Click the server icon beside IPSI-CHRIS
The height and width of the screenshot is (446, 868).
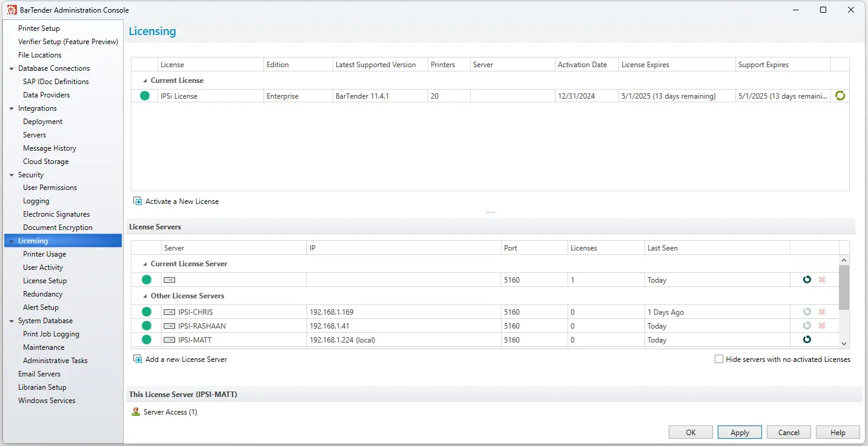pos(170,312)
